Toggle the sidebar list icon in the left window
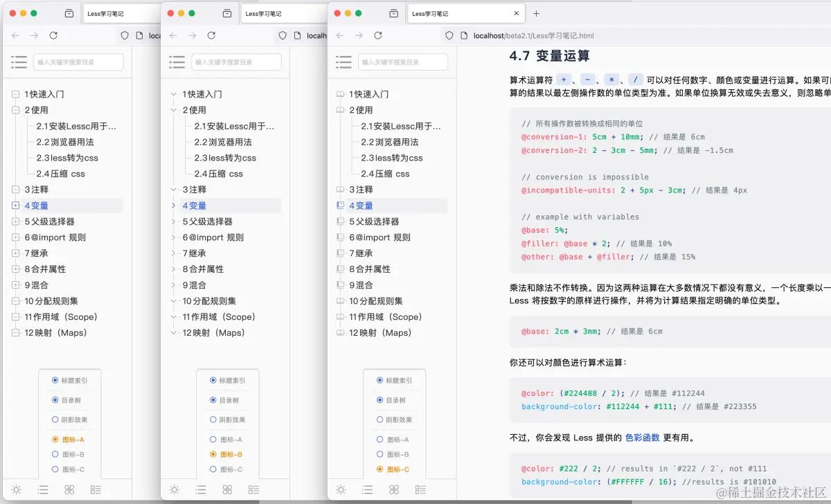Image resolution: width=831 pixels, height=504 pixels. click(19, 62)
